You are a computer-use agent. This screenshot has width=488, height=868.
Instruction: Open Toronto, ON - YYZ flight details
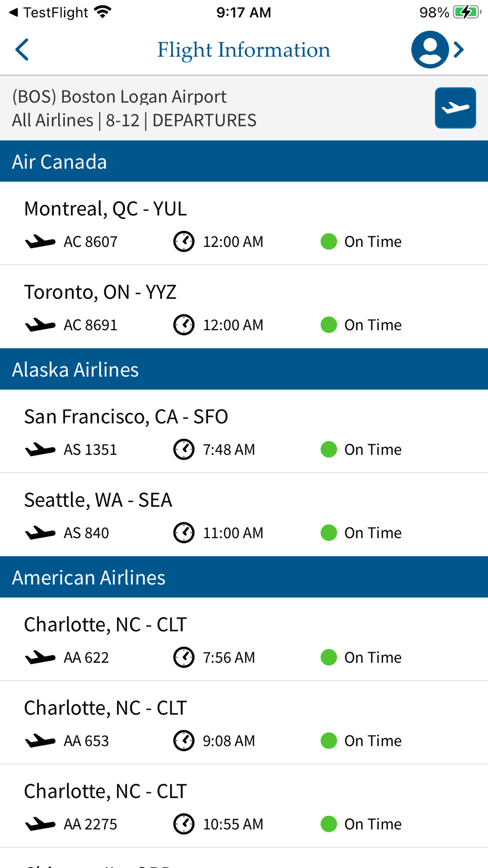click(x=244, y=307)
